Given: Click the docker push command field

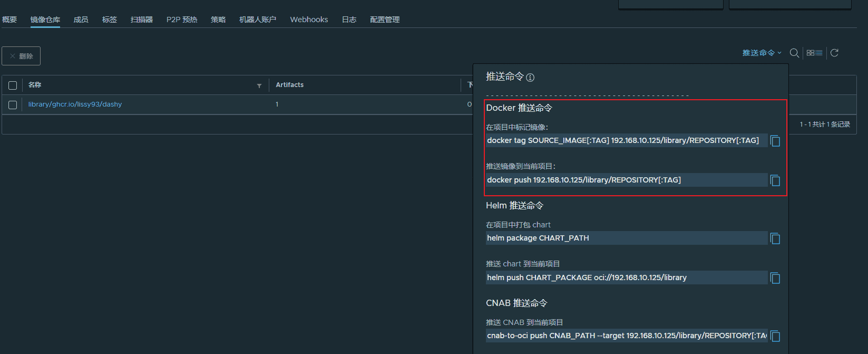Looking at the screenshot, I should (627, 180).
